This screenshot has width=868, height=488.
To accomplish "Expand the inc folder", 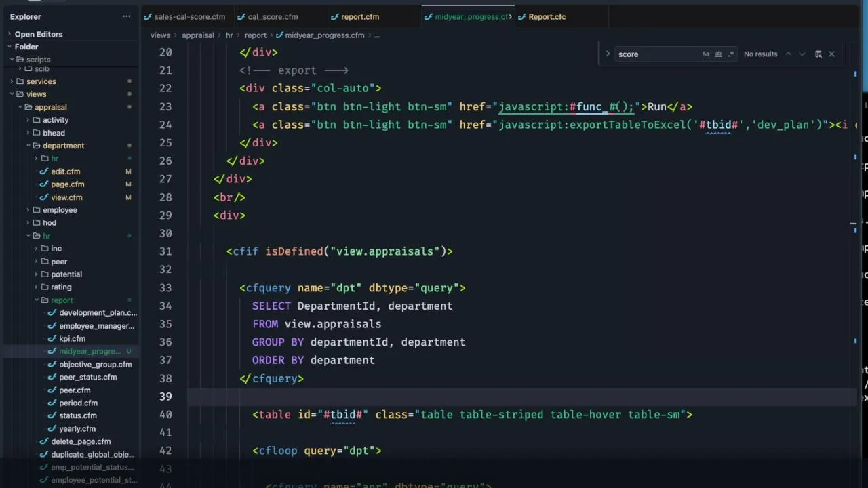I will point(56,249).
